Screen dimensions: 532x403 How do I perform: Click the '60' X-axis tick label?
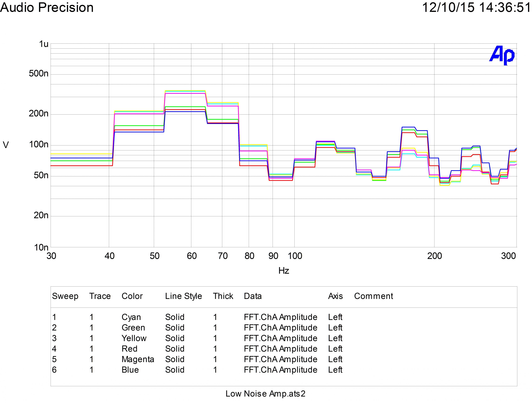click(x=192, y=256)
